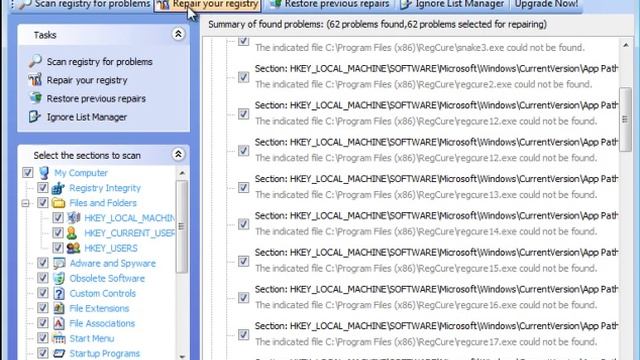Viewport: 640px width, 360px height.
Task: Click the results list scroll up arrow
Action: pyautogui.click(x=625, y=45)
